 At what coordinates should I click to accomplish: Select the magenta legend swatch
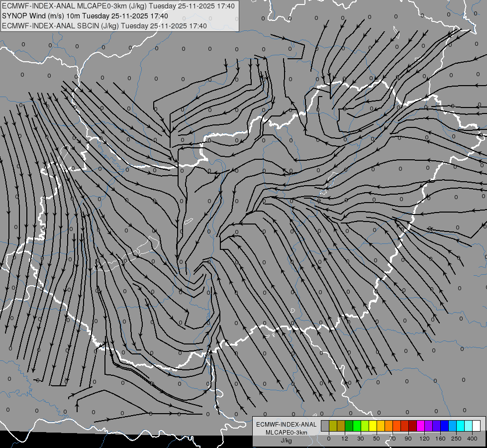click(421, 426)
